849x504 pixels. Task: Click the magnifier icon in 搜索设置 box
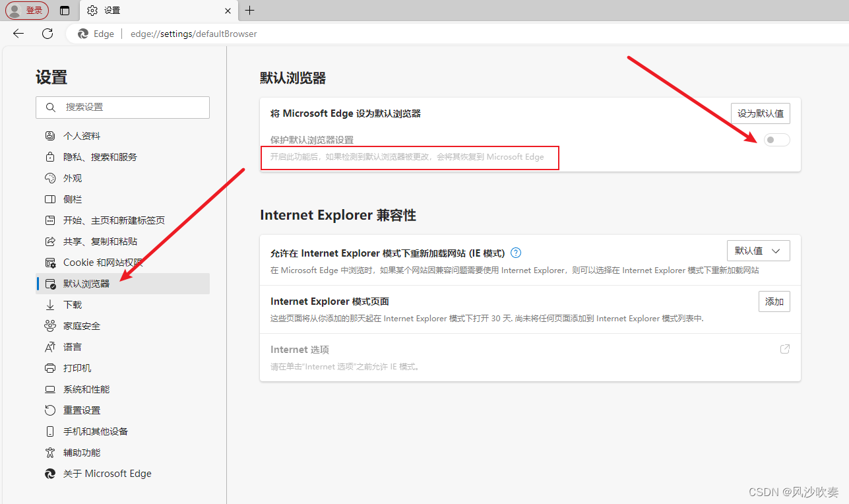[x=51, y=107]
